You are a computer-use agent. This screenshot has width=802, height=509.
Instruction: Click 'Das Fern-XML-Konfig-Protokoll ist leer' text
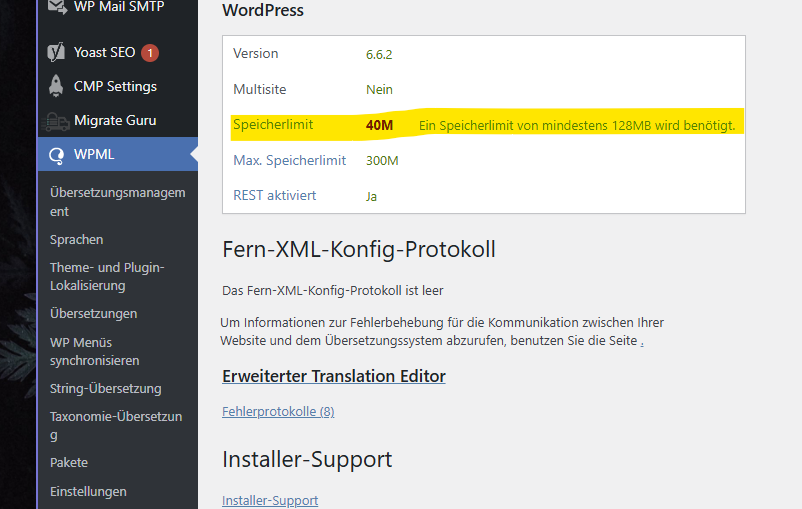[332, 291]
